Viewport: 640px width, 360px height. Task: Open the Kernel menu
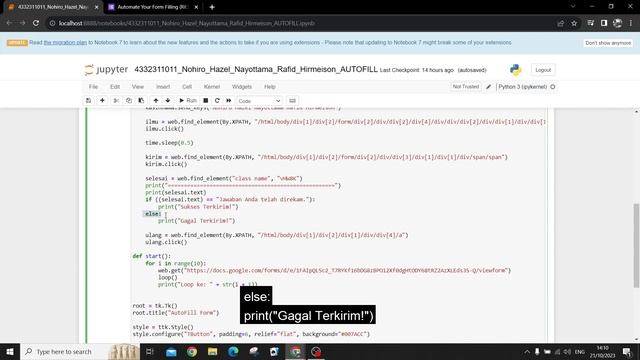coord(212,87)
